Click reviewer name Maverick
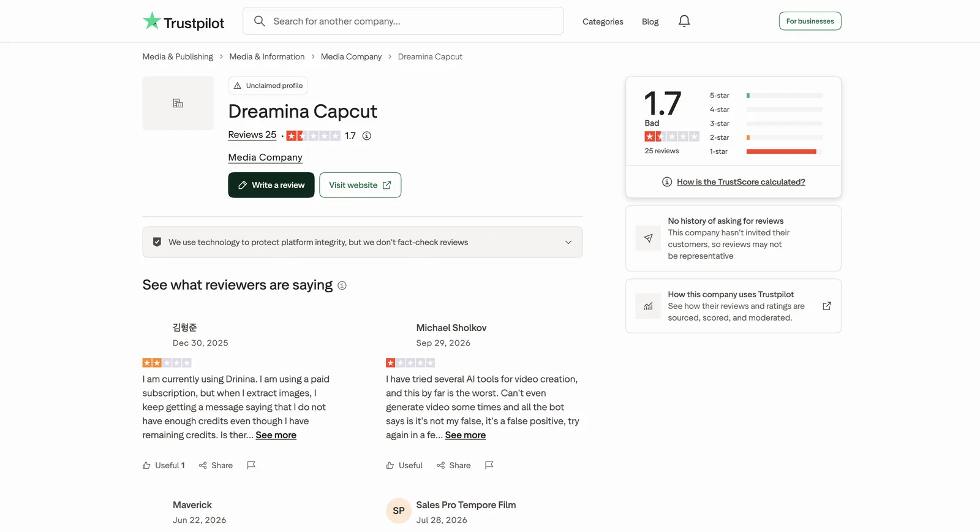The image size is (980, 532). (192, 505)
